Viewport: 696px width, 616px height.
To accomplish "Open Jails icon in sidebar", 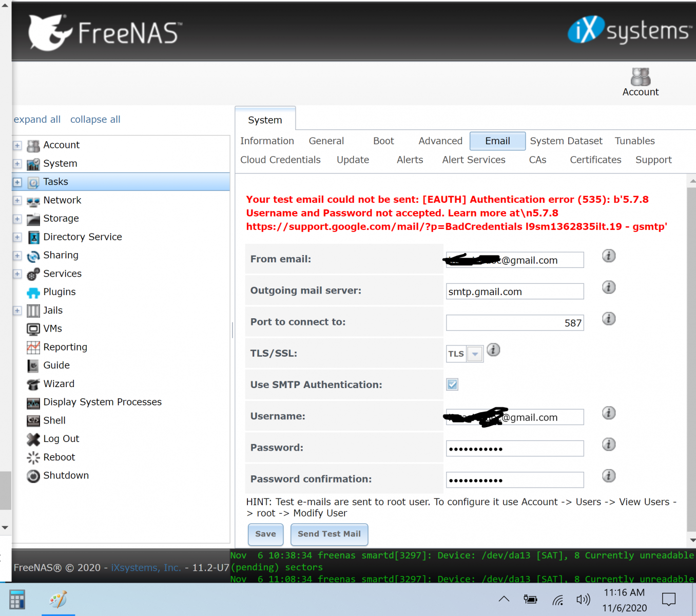I will (x=33, y=311).
